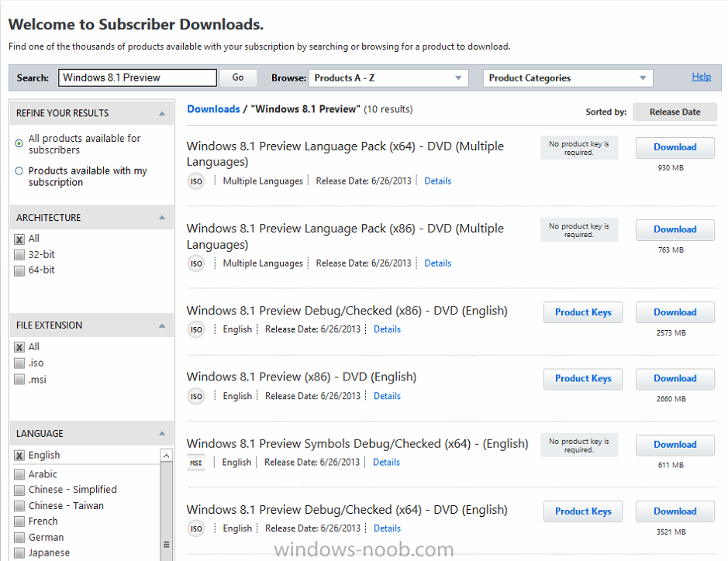Select Products available with my subscription
Screen dimensions: 728x561
(19, 170)
